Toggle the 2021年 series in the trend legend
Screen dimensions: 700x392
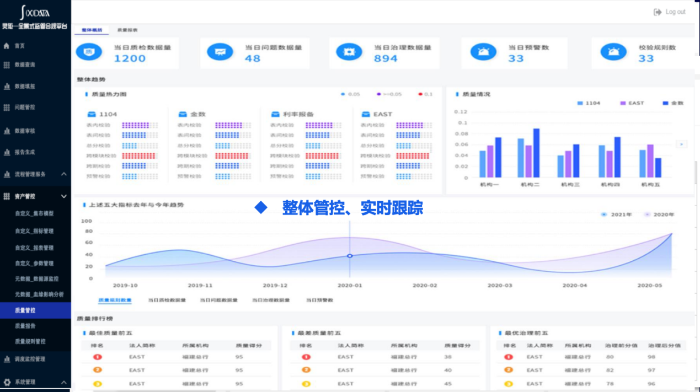[616, 215]
